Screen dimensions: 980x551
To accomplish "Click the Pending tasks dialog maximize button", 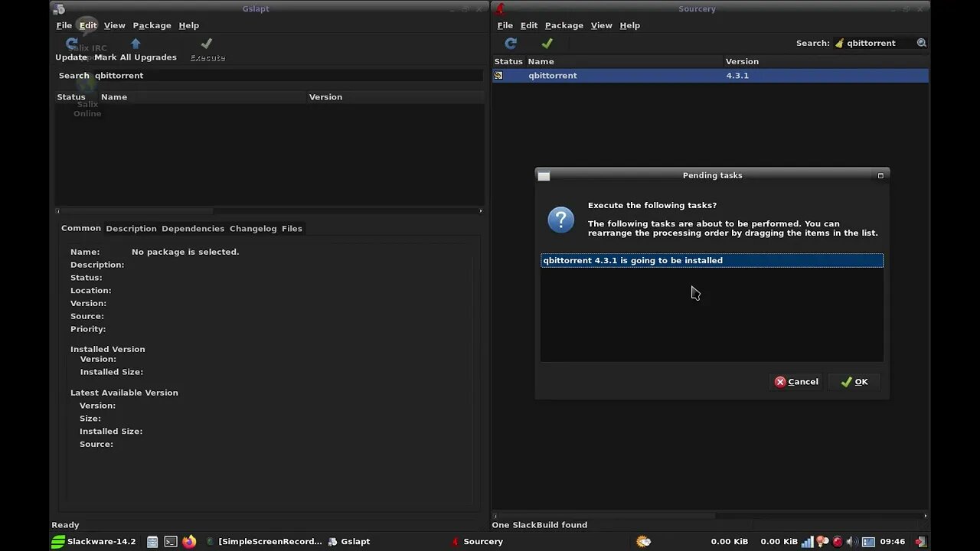I will (880, 176).
